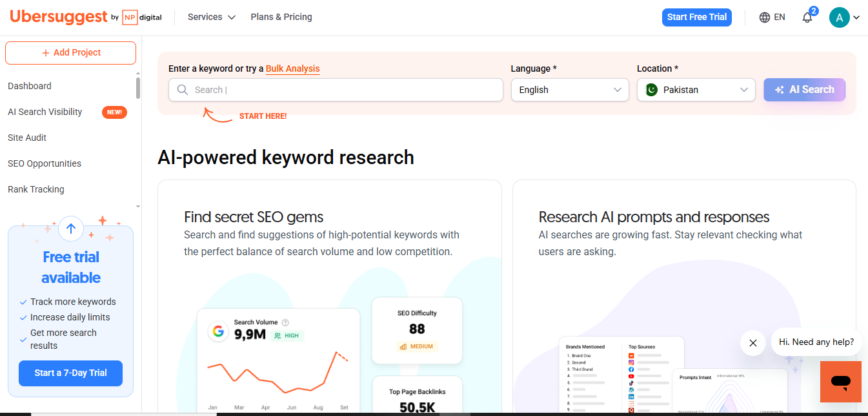Click the Hi. Need any help? message

(x=816, y=342)
